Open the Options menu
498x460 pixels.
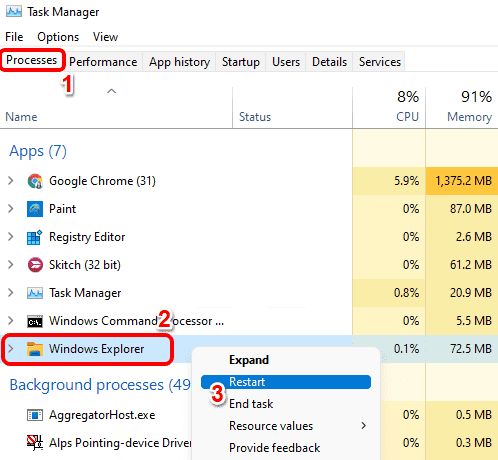point(58,37)
